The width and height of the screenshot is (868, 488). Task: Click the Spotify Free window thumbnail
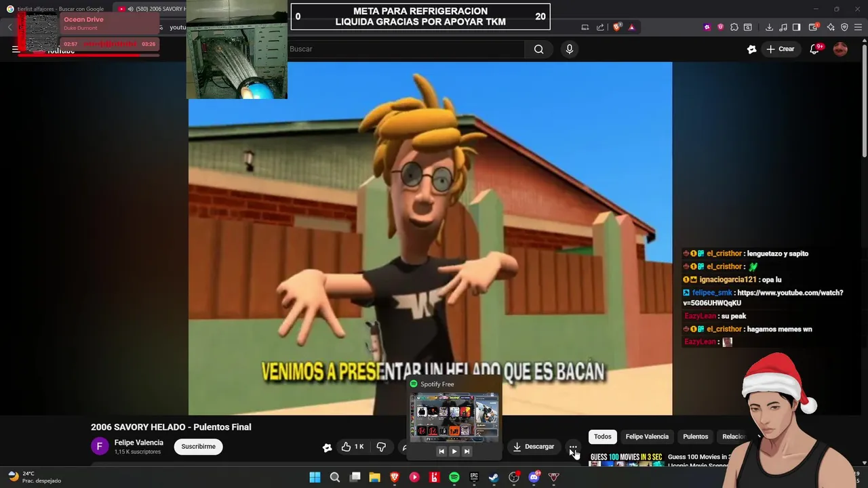coord(454,417)
